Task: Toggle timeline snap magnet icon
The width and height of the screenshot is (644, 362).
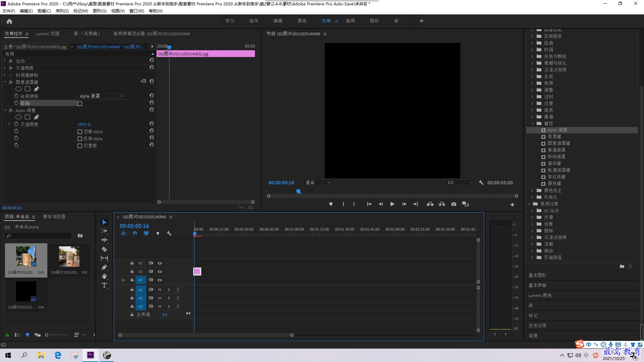Action: 135,233
